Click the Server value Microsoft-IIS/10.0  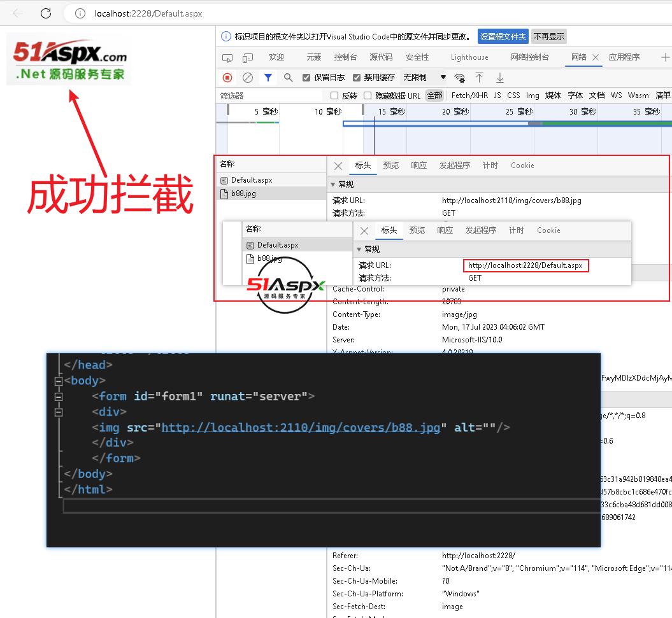(472, 340)
